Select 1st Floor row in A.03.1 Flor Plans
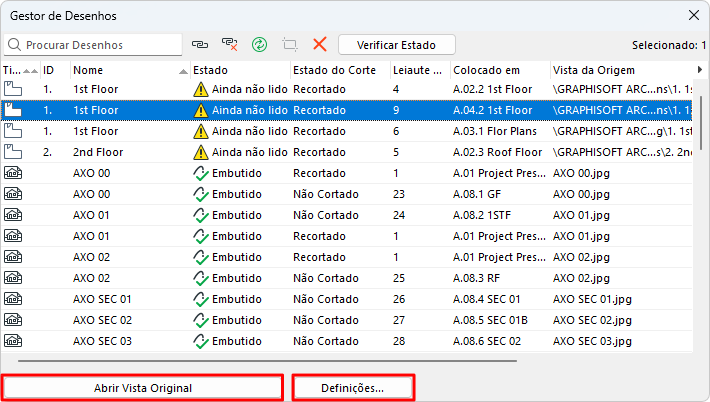 tap(347, 131)
